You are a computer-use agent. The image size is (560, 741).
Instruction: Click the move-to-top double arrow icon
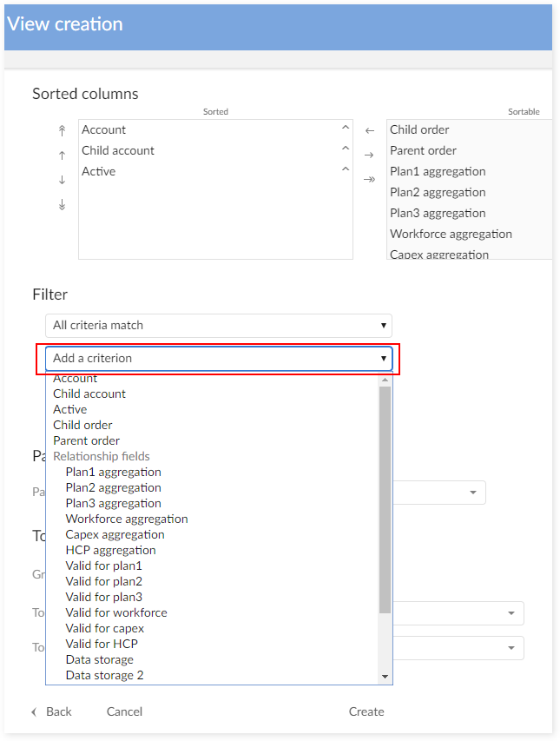coord(62,129)
